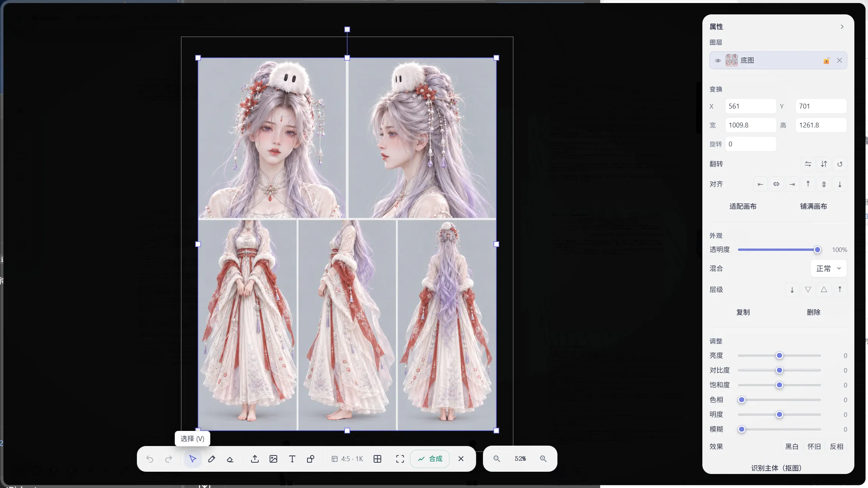Click 适配画布 button

[743, 207]
